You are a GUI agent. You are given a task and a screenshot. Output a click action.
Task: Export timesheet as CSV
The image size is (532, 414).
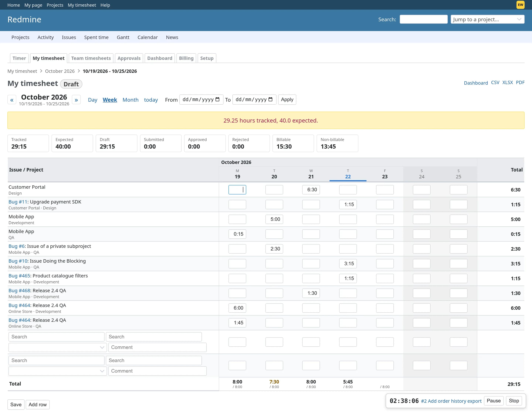(x=495, y=82)
